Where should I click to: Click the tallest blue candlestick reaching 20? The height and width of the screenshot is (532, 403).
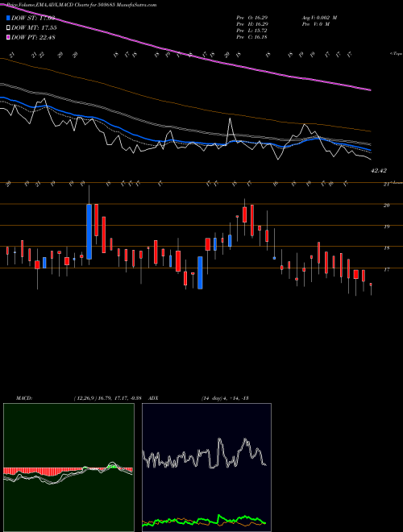(89, 231)
